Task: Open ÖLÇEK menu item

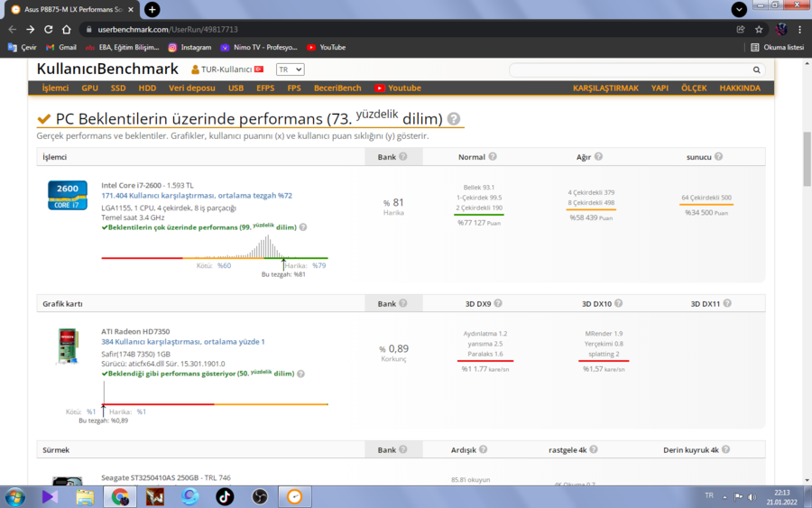Action: coord(694,88)
